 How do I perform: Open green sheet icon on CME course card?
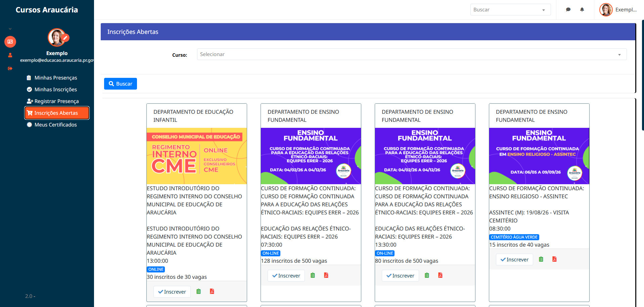(198, 292)
